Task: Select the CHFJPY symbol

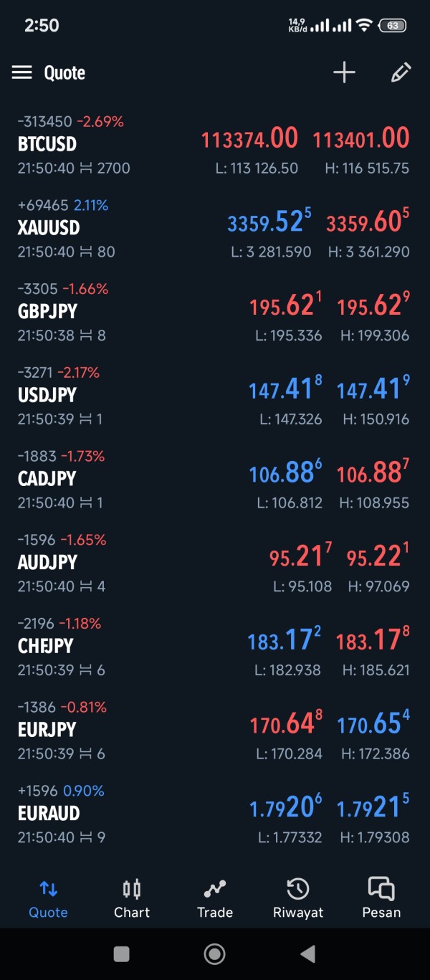Action: pos(46,646)
